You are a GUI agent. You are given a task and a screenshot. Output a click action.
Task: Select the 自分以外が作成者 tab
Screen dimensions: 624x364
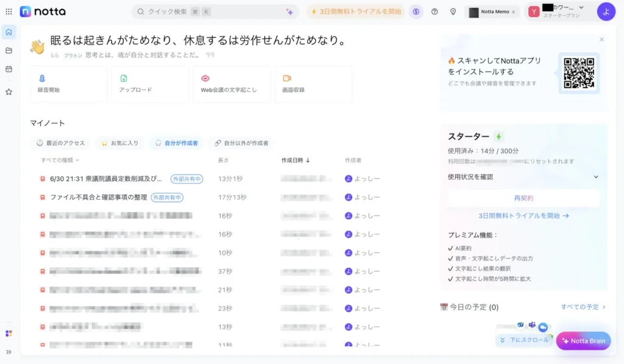(x=241, y=143)
